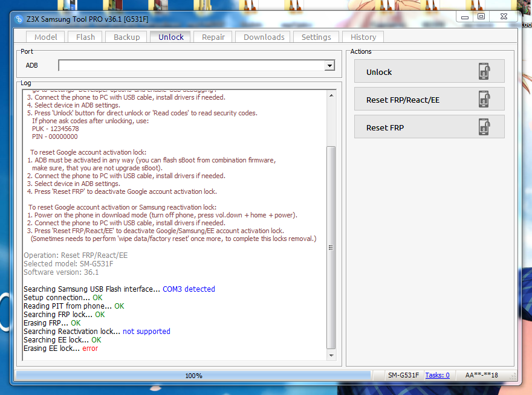This screenshot has height=395, width=532.
Task: Select the Unlock tab
Action: (x=170, y=37)
